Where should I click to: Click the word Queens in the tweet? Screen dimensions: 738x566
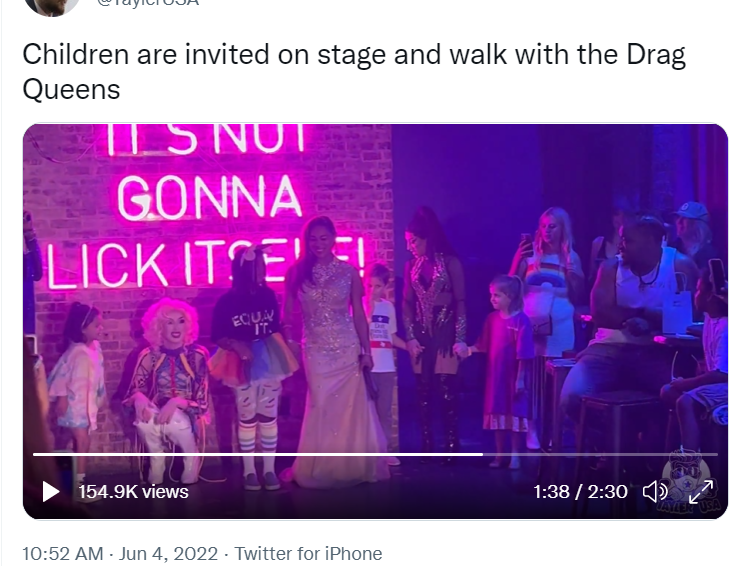[71, 89]
